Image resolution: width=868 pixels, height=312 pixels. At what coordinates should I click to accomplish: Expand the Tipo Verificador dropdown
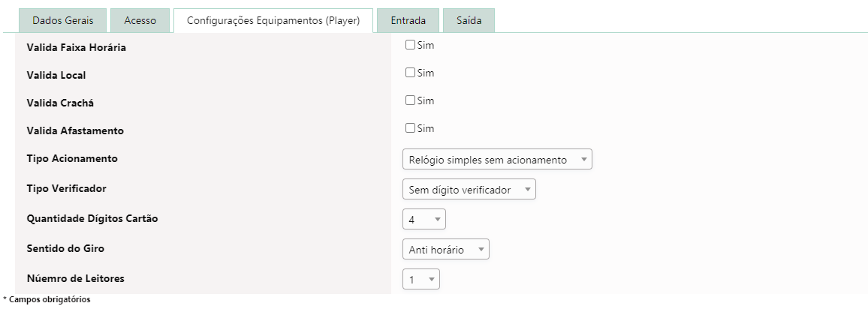(469, 190)
